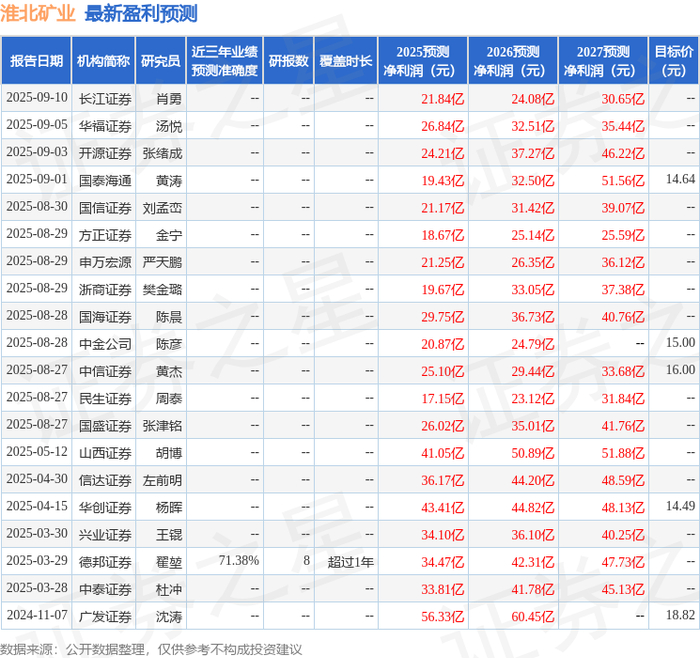
Task: Click institution 华福证券
Action: coord(105,126)
